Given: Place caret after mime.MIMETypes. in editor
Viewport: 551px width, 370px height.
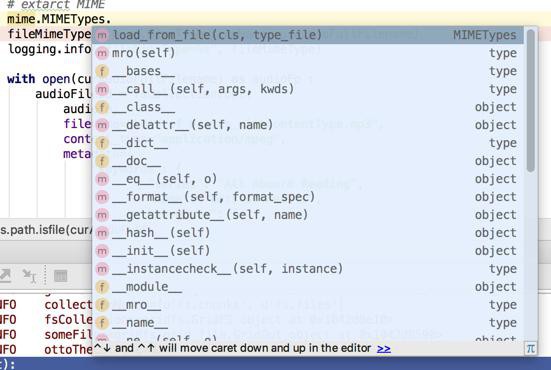Looking at the screenshot, I should pos(111,19).
